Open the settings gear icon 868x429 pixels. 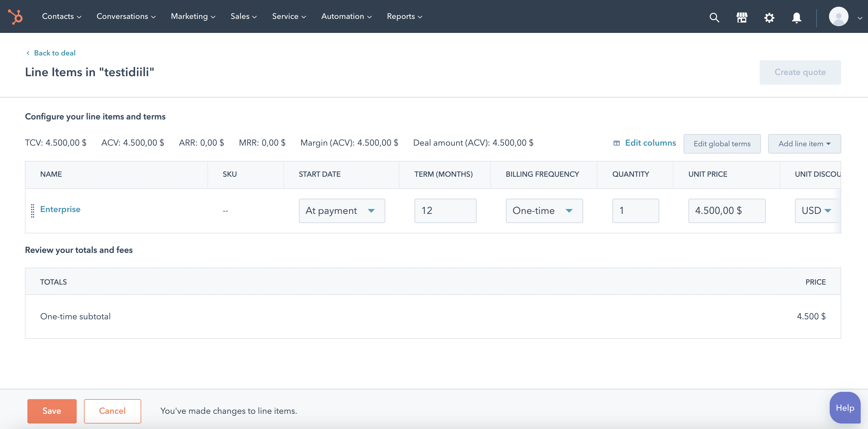(769, 17)
